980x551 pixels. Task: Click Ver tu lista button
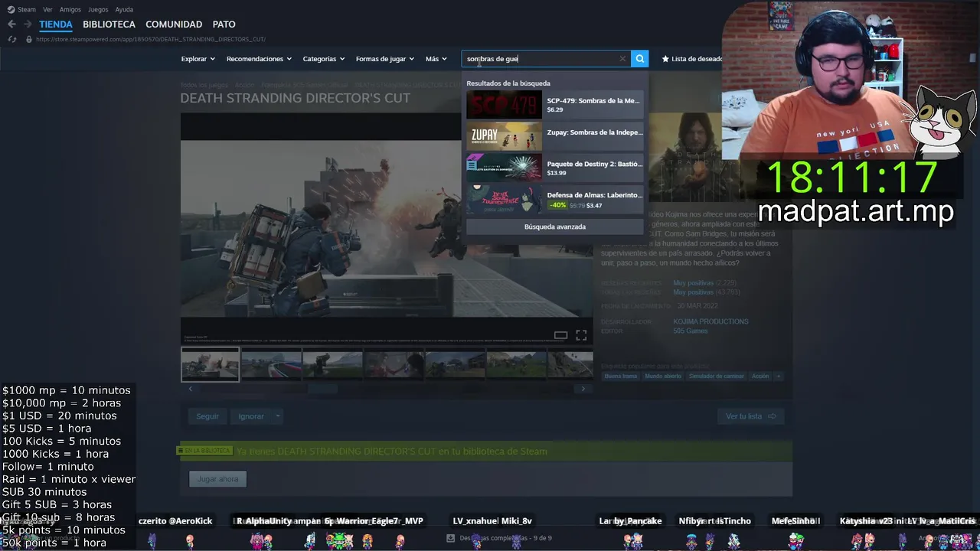click(751, 416)
